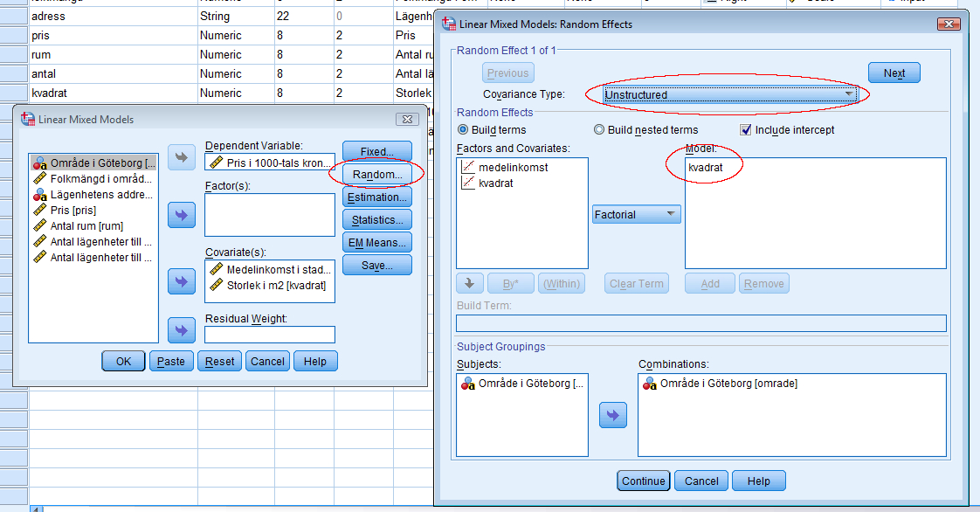The width and height of the screenshot is (980, 512).
Task: Click blue arrow to move subject to Combinations
Action: pos(613,416)
